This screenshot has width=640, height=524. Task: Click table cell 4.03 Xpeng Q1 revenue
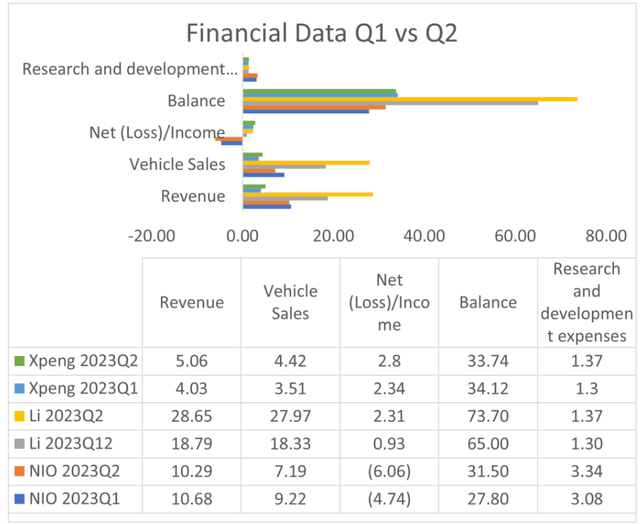[192, 389]
